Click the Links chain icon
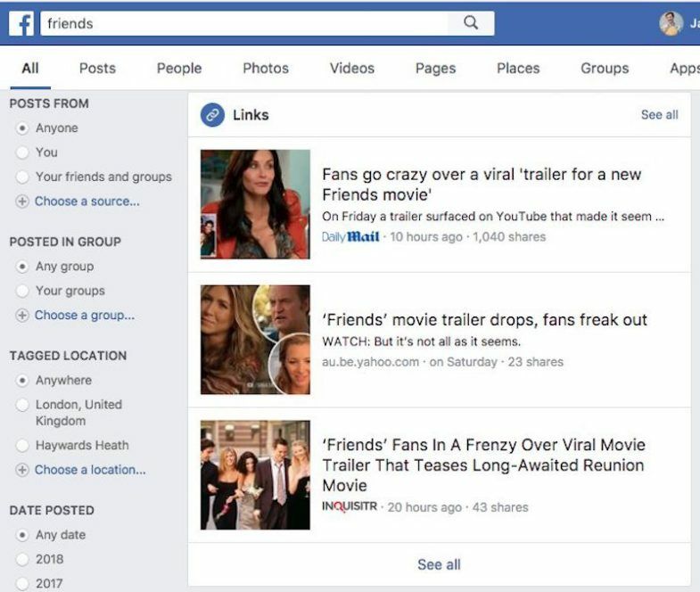The height and width of the screenshot is (592, 700). pos(212,115)
